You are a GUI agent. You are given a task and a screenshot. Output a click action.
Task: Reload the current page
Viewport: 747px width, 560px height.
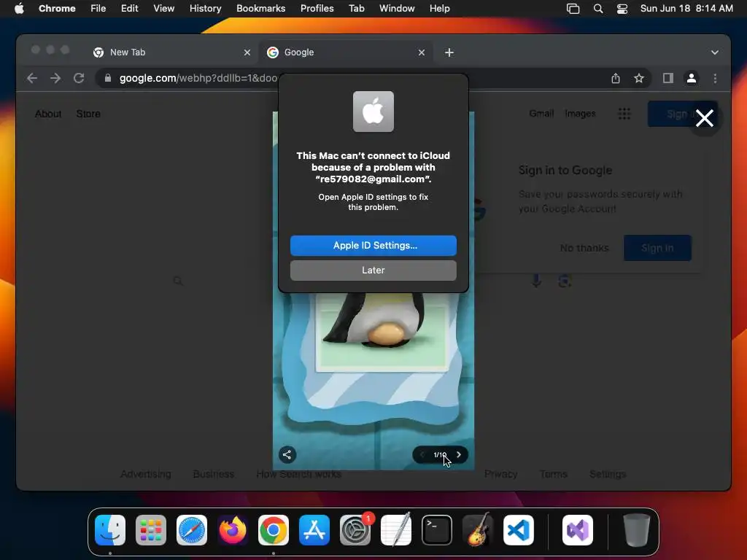[x=79, y=78]
